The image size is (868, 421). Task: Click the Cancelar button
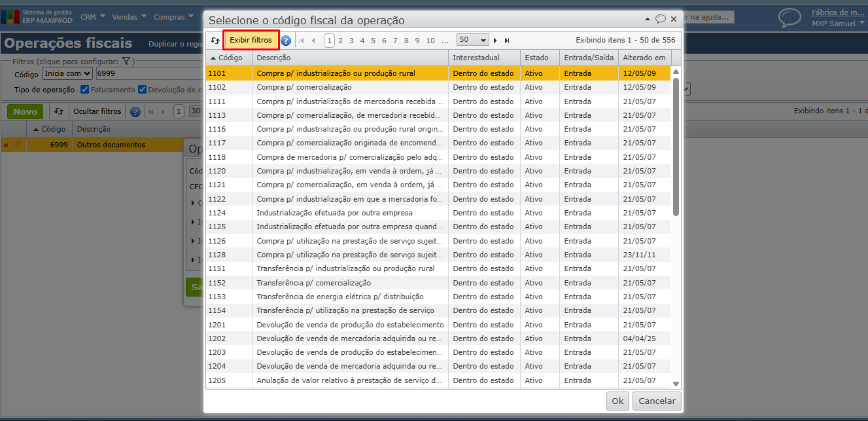click(x=657, y=401)
